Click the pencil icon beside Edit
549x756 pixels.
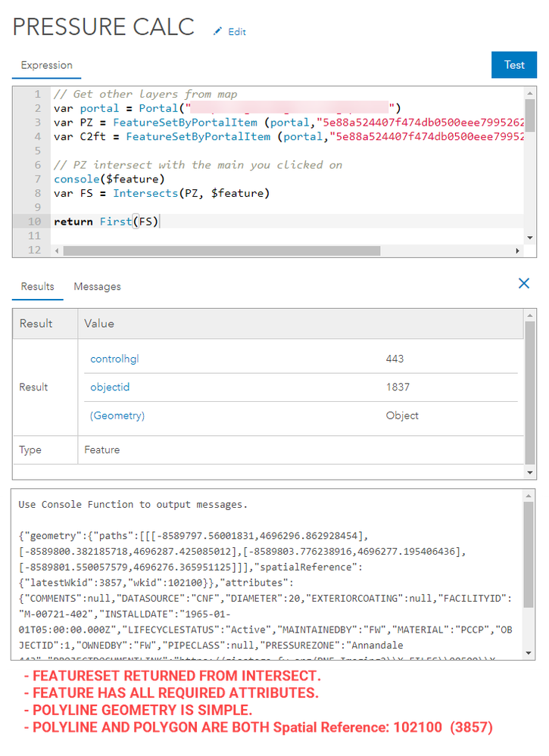pyautogui.click(x=219, y=31)
